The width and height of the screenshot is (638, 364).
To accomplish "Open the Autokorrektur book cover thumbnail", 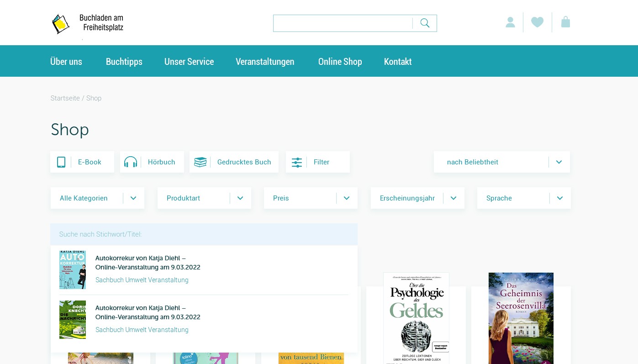I will 73,270.
